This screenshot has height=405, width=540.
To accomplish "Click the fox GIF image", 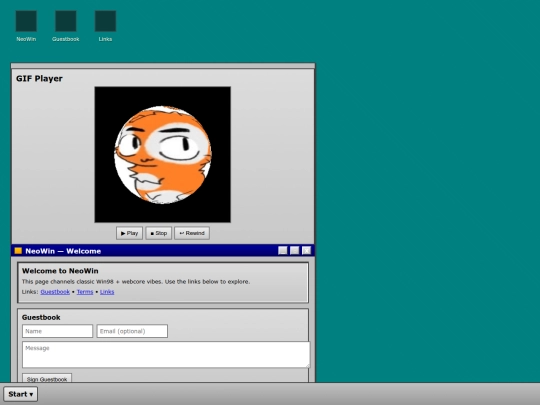I will [x=163, y=155].
